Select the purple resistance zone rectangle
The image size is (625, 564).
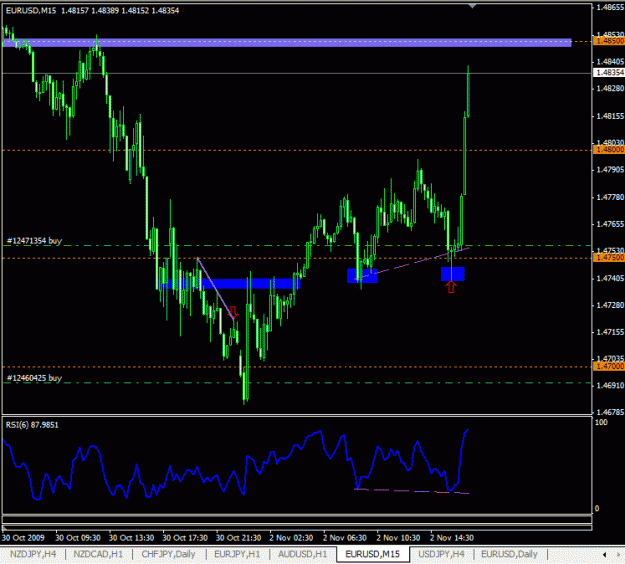pyautogui.click(x=287, y=43)
